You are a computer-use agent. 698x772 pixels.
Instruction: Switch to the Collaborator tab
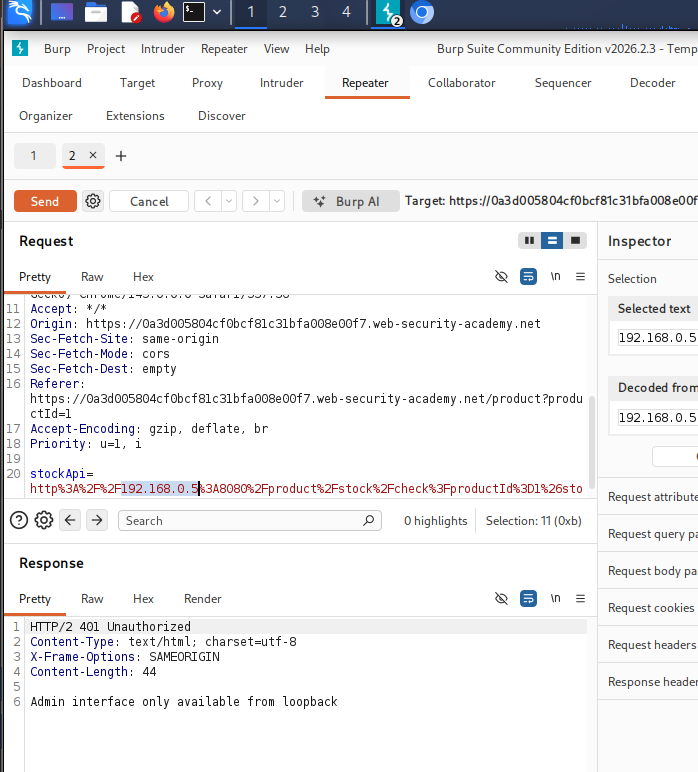pos(461,83)
